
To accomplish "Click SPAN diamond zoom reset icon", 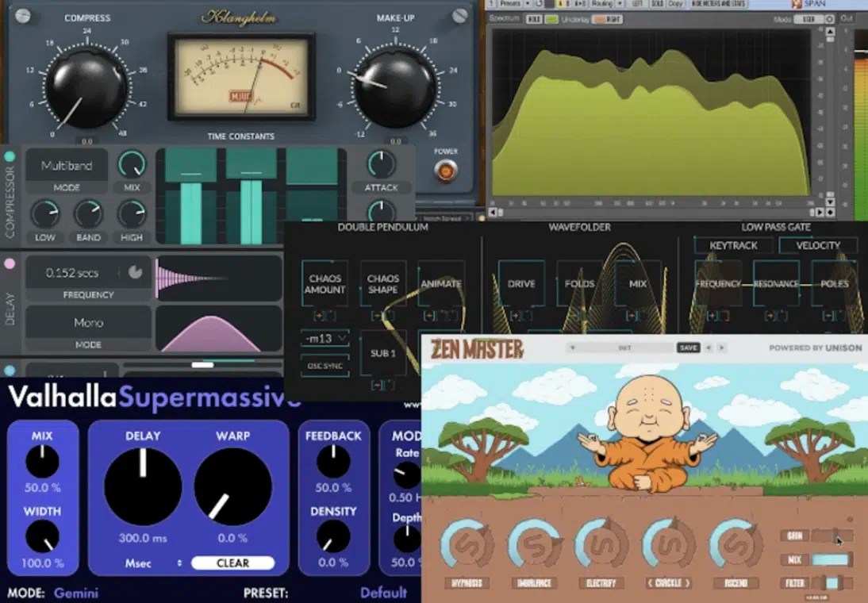I will (x=830, y=212).
